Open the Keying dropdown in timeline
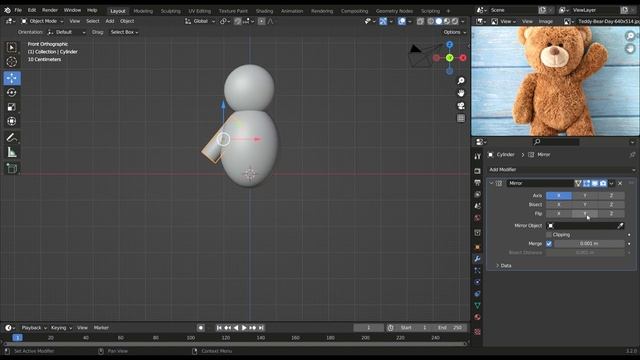 point(61,328)
